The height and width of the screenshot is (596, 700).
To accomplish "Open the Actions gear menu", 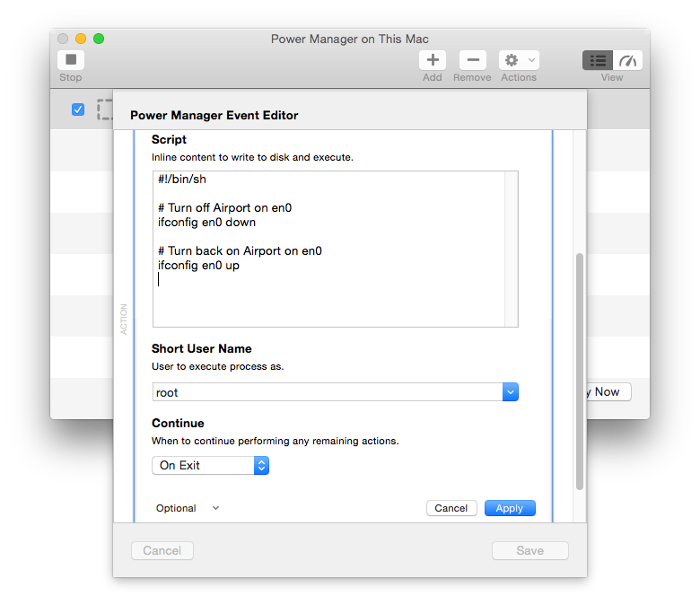I will pyautogui.click(x=519, y=60).
